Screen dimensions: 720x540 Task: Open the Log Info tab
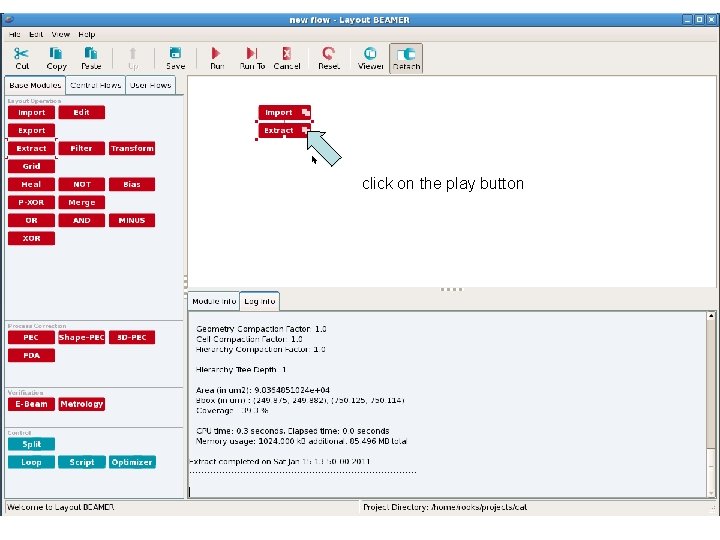click(x=259, y=301)
